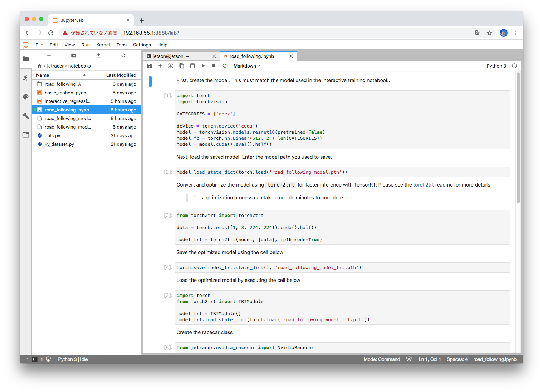Navigate to notebooks breadcrumb folder
543x392 pixels.
(80, 66)
